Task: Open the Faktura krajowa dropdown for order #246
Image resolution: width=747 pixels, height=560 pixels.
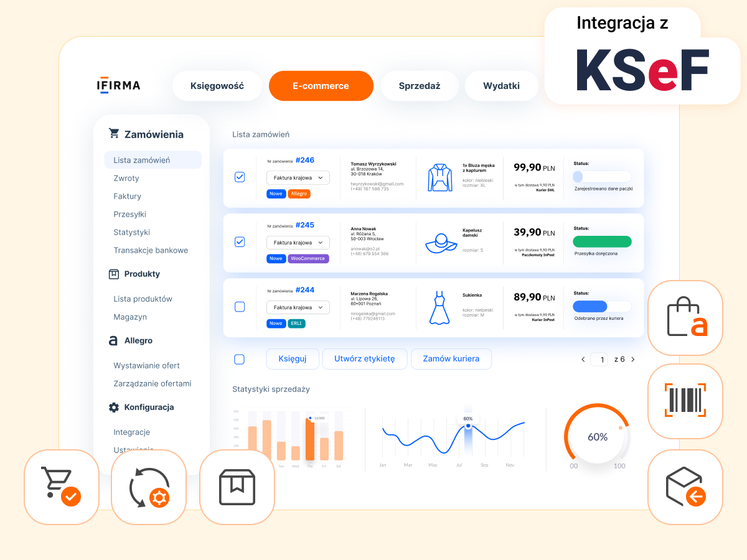Action: [298, 177]
